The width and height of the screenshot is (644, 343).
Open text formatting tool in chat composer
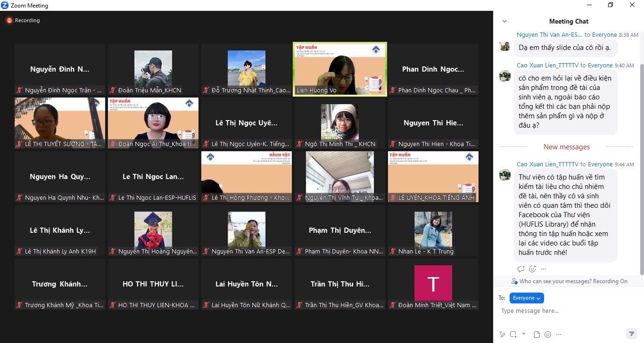click(x=503, y=335)
